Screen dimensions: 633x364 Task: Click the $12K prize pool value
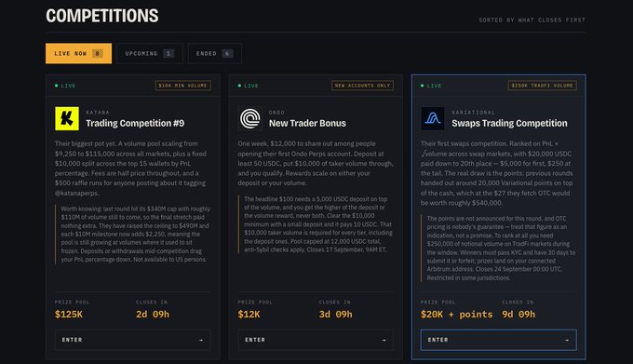point(249,314)
